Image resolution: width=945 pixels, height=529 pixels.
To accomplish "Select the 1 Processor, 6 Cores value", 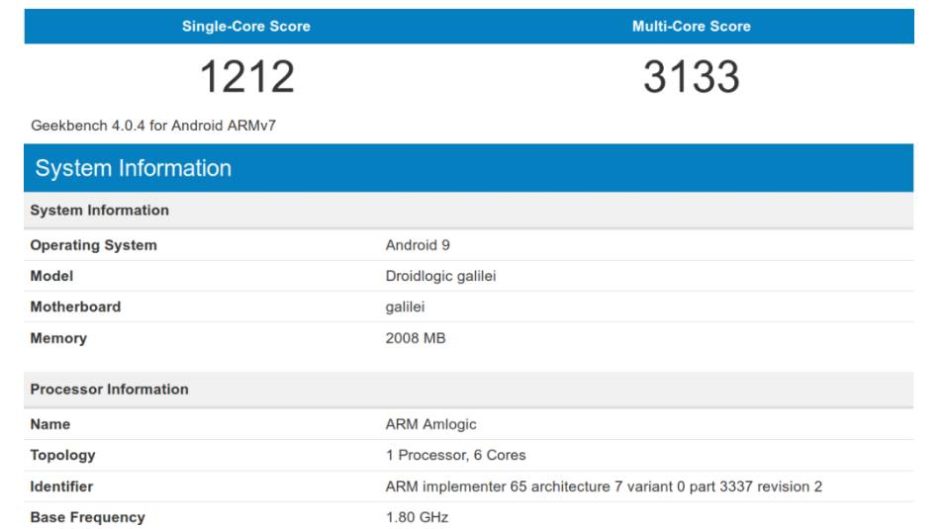I will click(x=455, y=455).
